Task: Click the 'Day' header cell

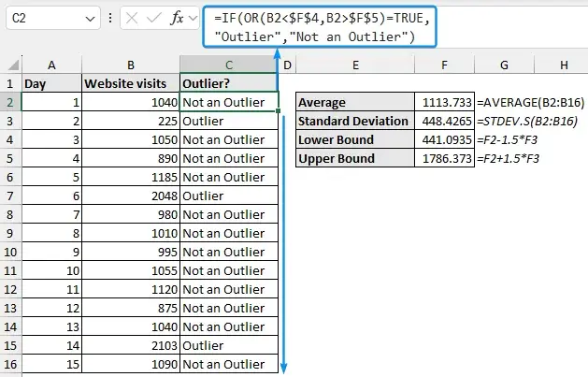Action: point(51,83)
